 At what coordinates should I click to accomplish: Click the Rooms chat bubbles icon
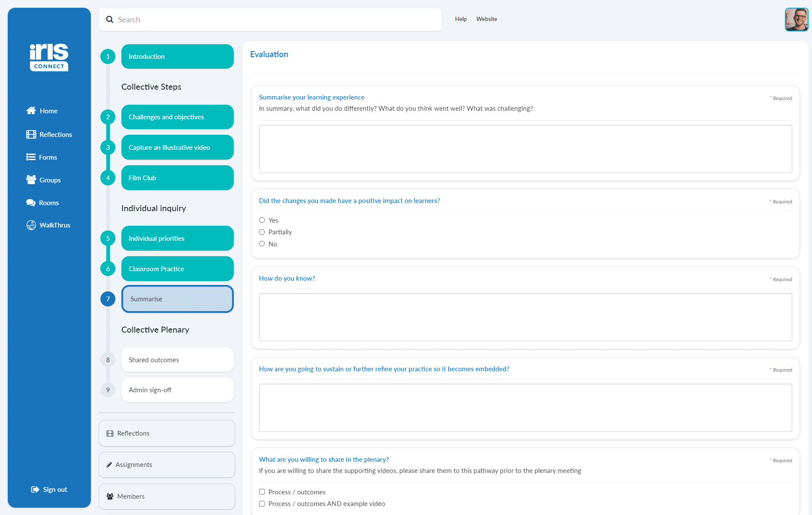(x=30, y=203)
